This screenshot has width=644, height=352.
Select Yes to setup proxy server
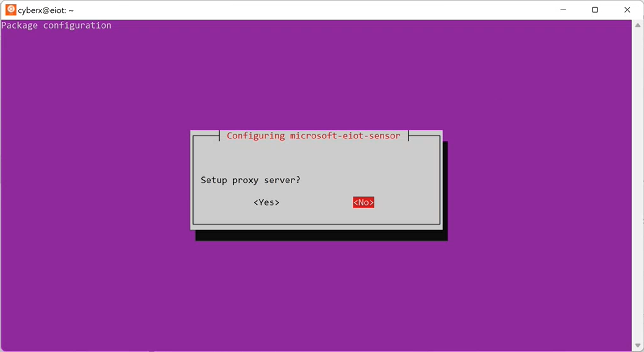[x=266, y=202]
